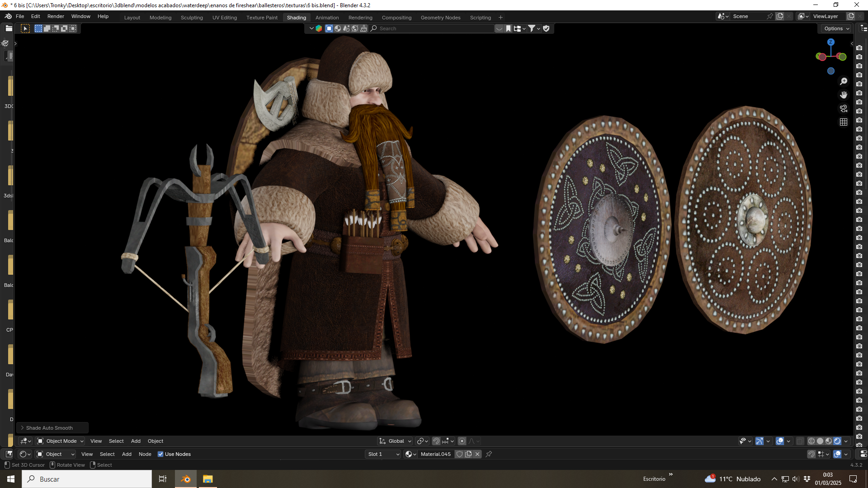Open the Render menu
Viewport: 868px width, 488px height.
pos(56,16)
